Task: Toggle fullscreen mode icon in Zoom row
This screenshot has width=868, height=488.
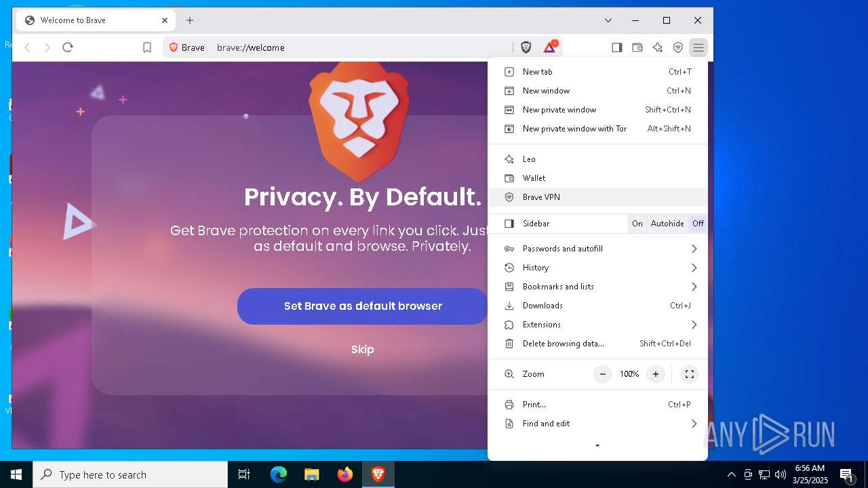Action: coord(690,374)
